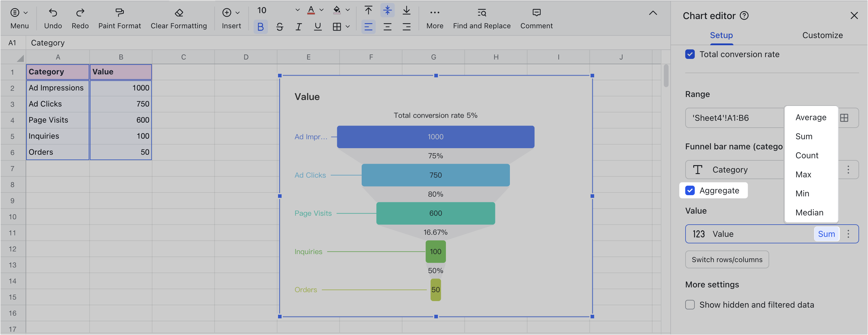The height and width of the screenshot is (335, 868).
Task: Click the select data range grid icon
Action: coord(844,118)
